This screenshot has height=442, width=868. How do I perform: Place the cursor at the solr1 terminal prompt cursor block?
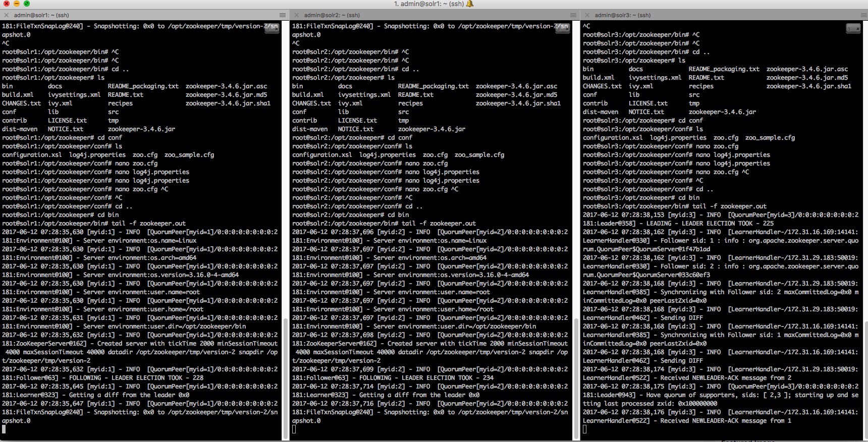click(4, 429)
